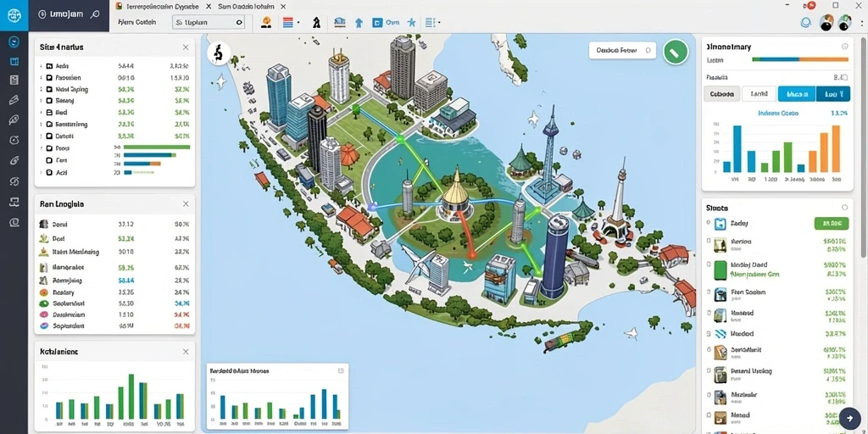
Task: Click the tri-color progress bar in the right panel
Action: pyautogui.click(x=800, y=60)
